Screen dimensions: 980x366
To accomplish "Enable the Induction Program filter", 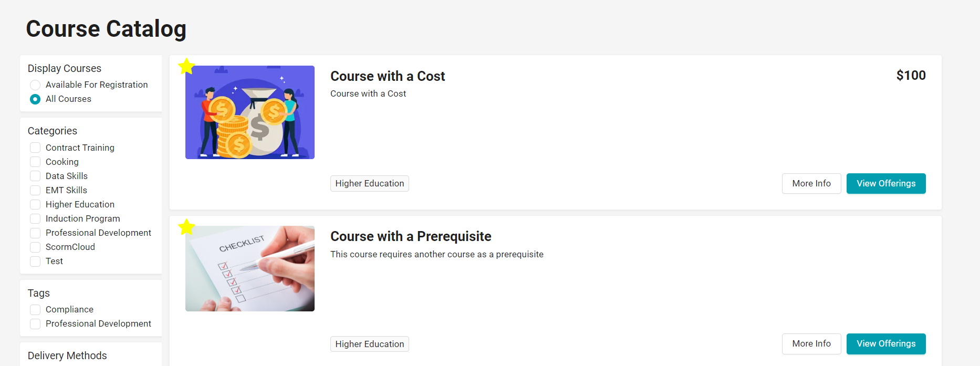I will (x=35, y=218).
